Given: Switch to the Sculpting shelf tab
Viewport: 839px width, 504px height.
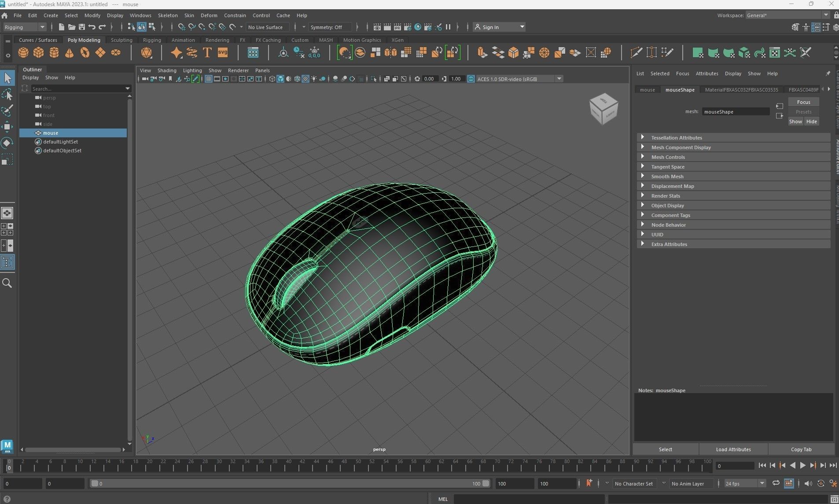Looking at the screenshot, I should pyautogui.click(x=121, y=40).
